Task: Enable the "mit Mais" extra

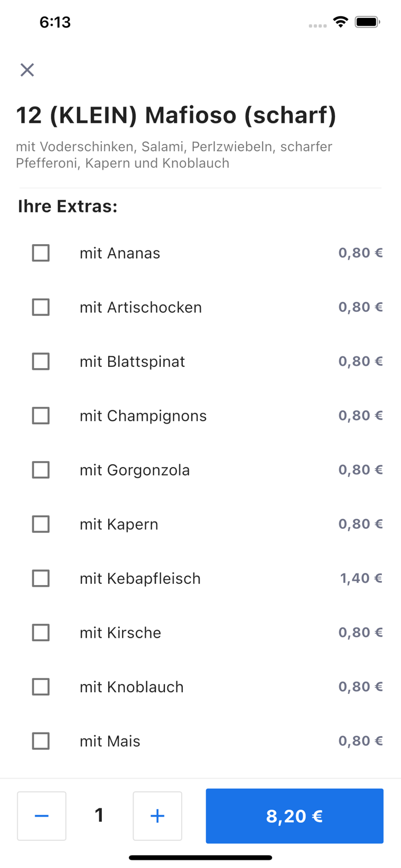Action: tap(41, 741)
